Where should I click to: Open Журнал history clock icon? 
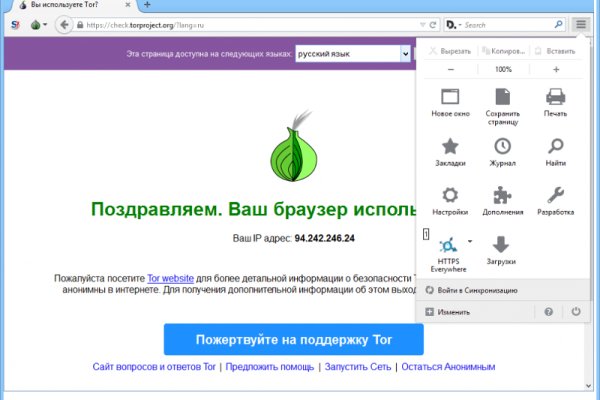(x=502, y=147)
